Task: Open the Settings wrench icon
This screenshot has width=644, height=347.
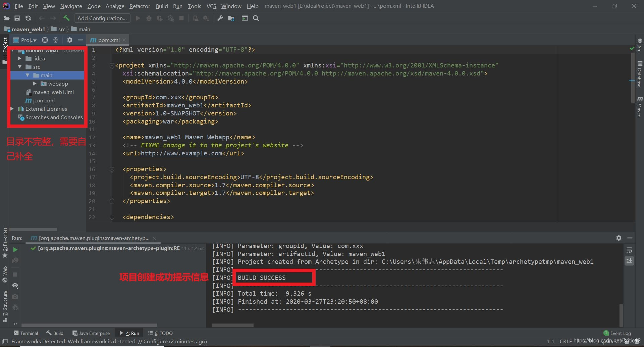Action: tap(220, 18)
